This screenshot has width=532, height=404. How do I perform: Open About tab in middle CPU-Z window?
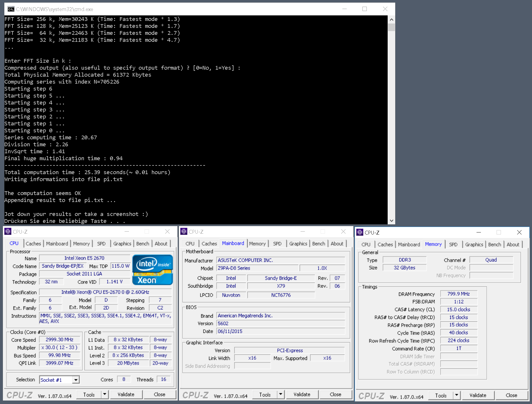[337, 244]
